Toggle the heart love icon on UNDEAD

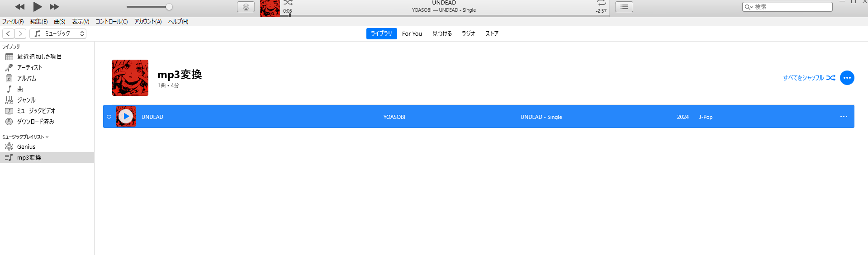point(109,117)
